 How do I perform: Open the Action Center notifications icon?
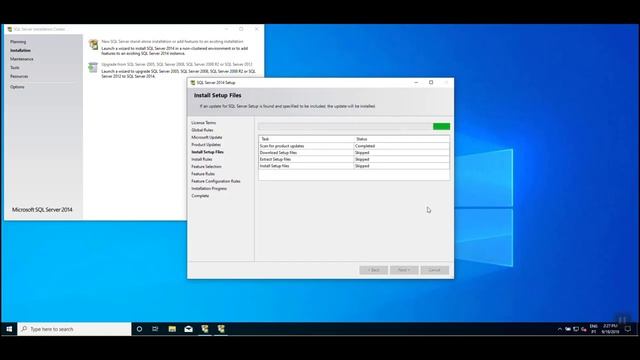coord(628,329)
